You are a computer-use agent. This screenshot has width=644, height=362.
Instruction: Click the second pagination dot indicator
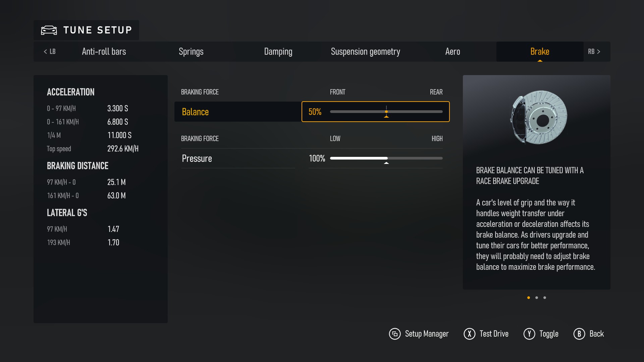(x=537, y=297)
